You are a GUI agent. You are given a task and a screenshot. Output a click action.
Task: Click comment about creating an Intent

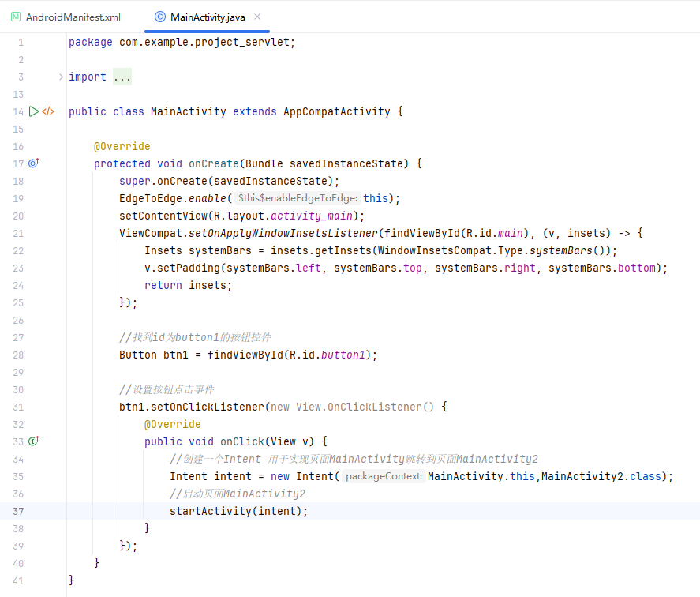coord(354,459)
